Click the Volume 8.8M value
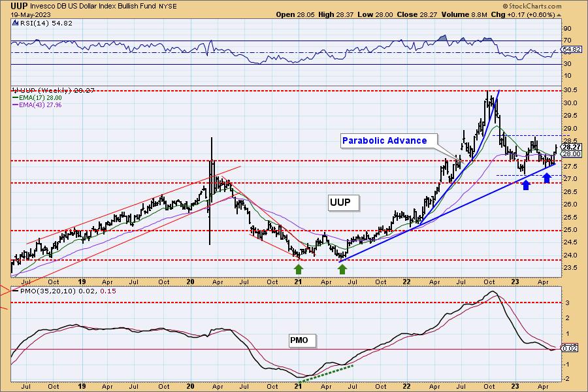588x392 pixels. pyautogui.click(x=465, y=14)
